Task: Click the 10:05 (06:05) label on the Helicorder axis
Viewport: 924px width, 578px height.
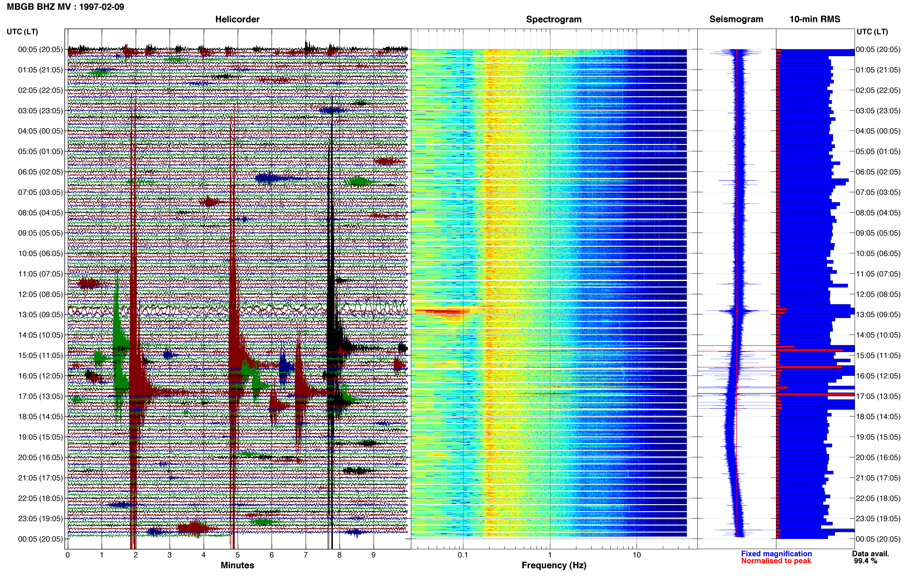Action: [x=40, y=253]
